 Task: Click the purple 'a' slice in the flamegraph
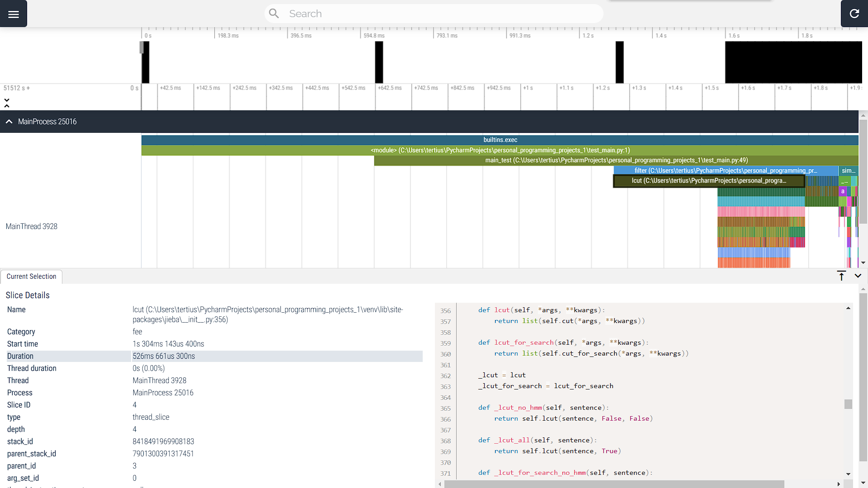pyautogui.click(x=843, y=191)
